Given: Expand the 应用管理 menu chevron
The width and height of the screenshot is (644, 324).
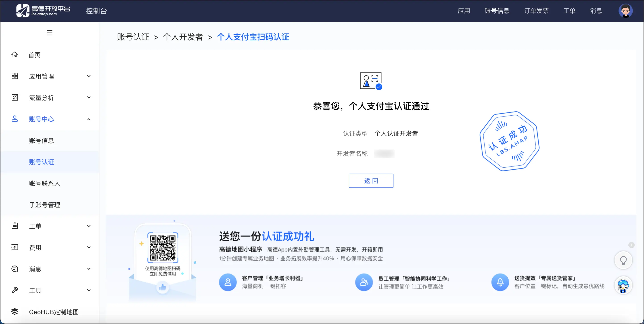Looking at the screenshot, I should click(x=89, y=76).
